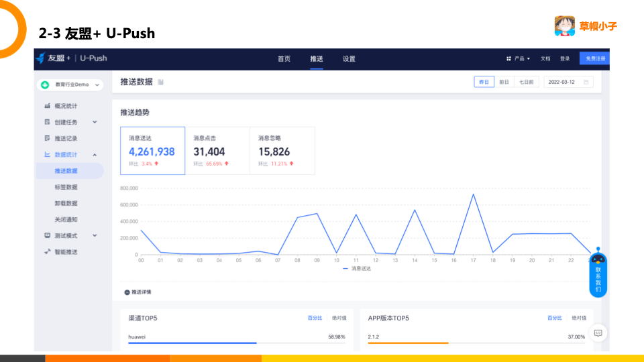
Task: Expand the 测试模式 menu chevron
Action: pyautogui.click(x=95, y=235)
